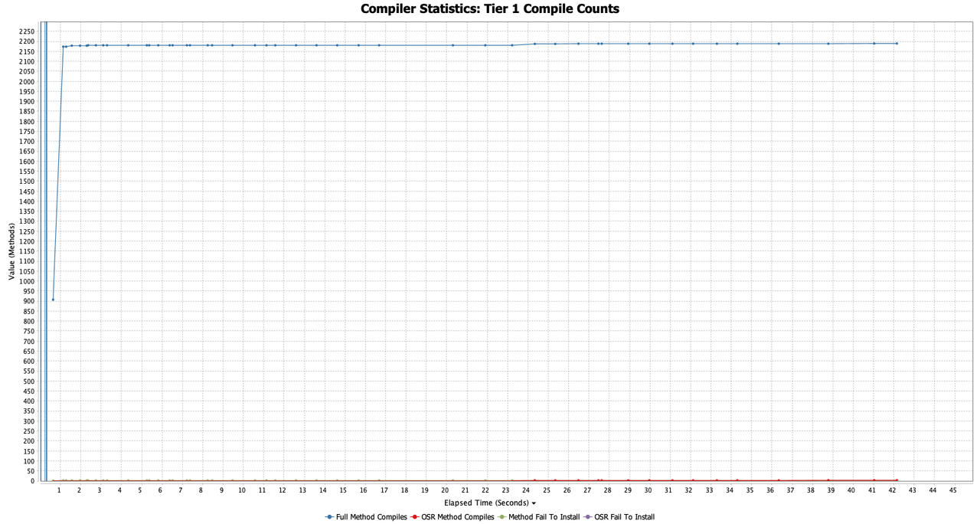Toggle the Method Fail To Install series label
Viewport: 980px width, 524px height.
pyautogui.click(x=544, y=517)
